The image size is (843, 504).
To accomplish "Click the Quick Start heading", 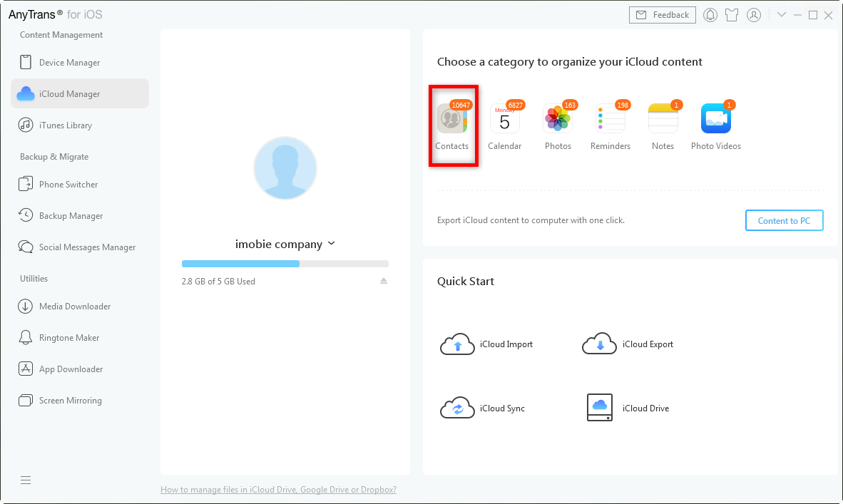I will click(x=466, y=281).
